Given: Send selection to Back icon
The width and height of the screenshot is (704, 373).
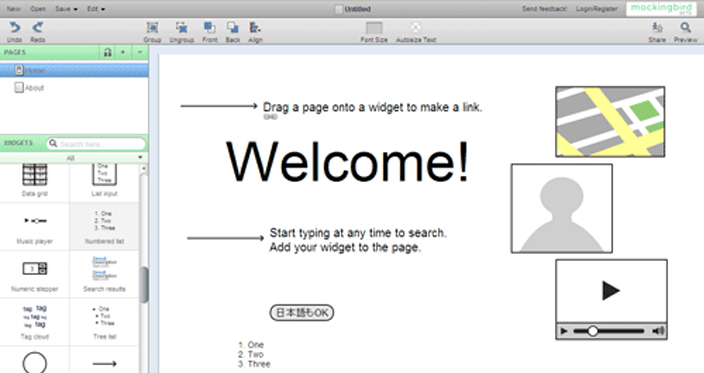Looking at the screenshot, I should 233,28.
